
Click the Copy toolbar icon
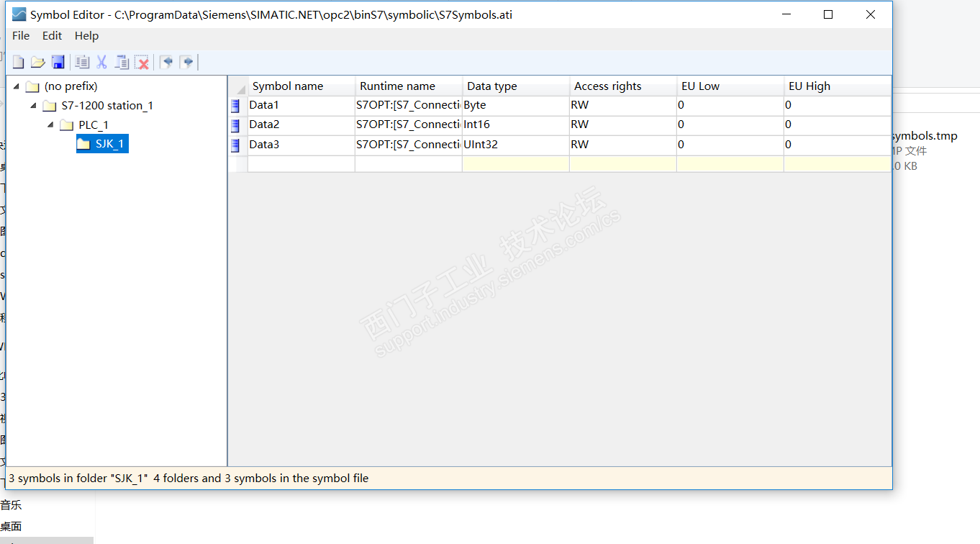coord(82,63)
